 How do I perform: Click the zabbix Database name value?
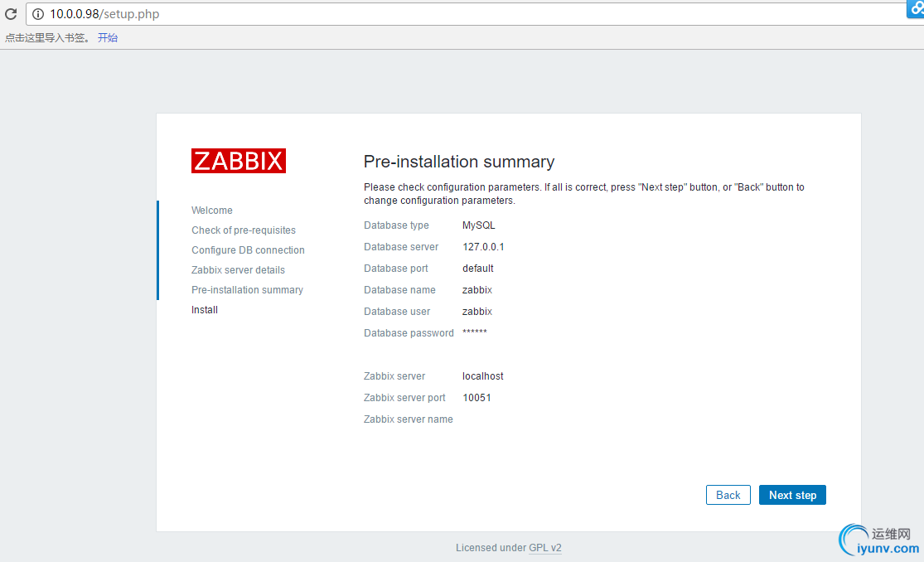pyautogui.click(x=477, y=290)
